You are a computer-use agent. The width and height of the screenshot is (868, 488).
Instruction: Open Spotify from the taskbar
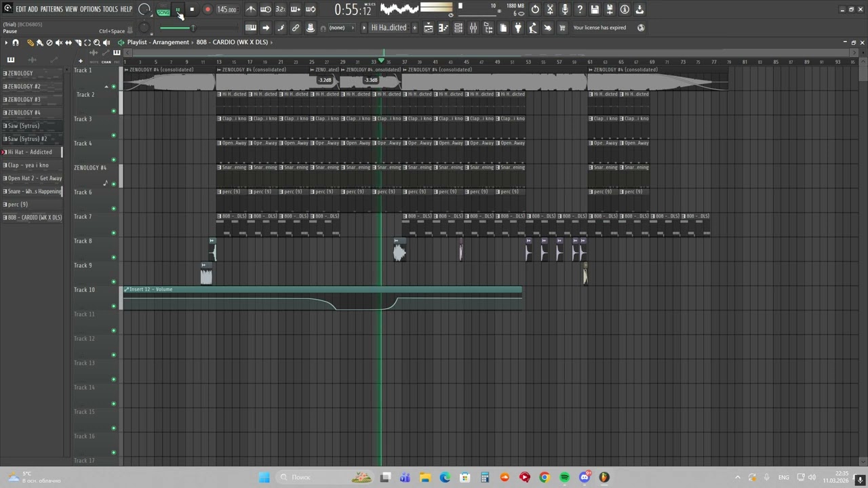[564, 477]
